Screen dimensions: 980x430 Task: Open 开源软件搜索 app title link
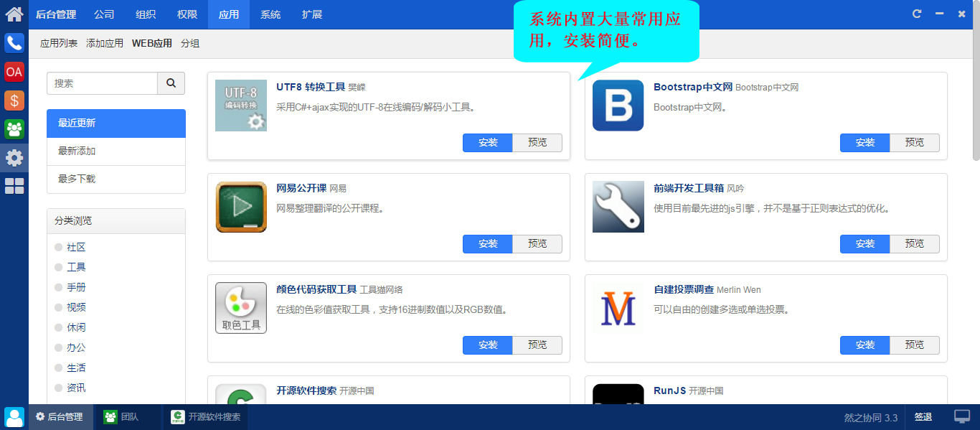(x=306, y=391)
